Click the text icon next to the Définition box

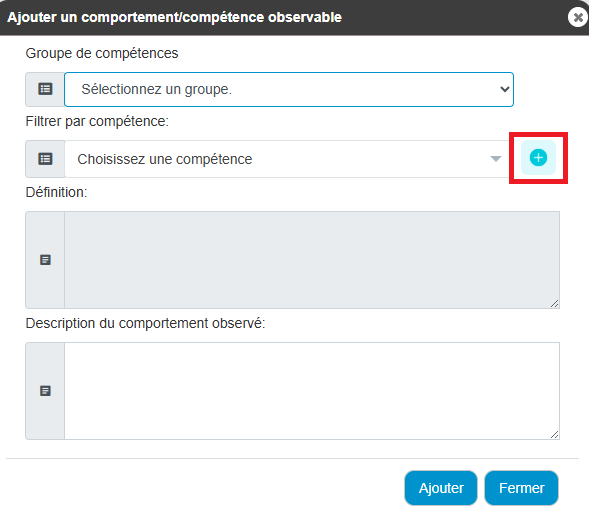(x=45, y=260)
